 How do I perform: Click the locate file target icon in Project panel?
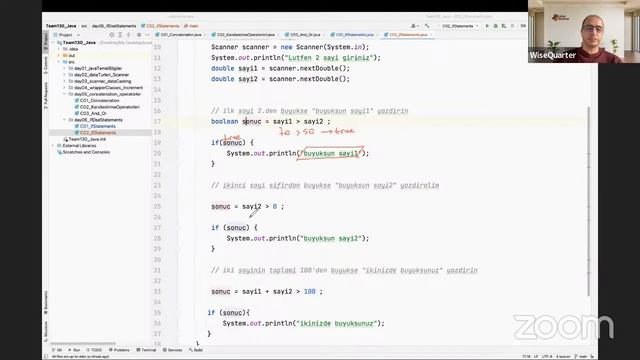(111, 35)
